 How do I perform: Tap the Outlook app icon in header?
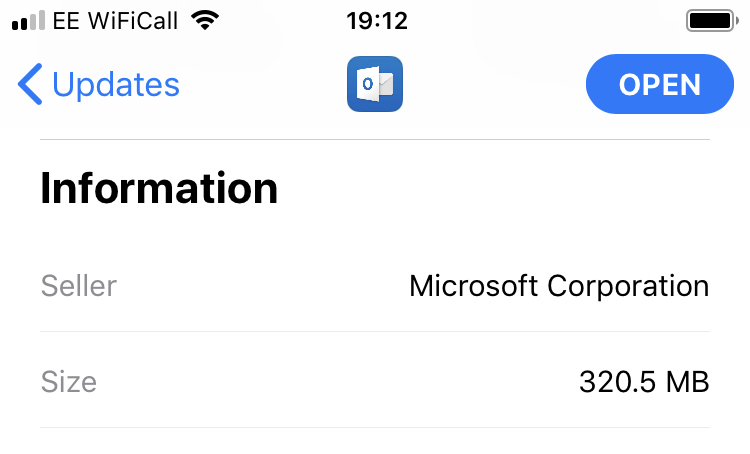pyautogui.click(x=375, y=84)
